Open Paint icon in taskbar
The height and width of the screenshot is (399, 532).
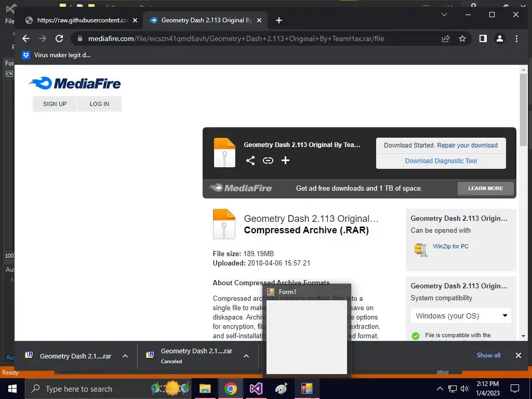coord(281,389)
